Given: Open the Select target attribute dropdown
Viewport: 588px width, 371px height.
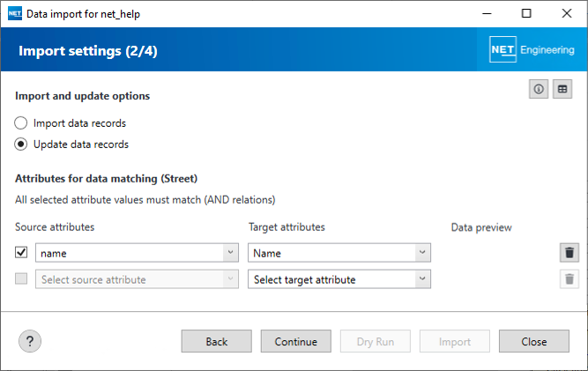Looking at the screenshot, I should [339, 279].
